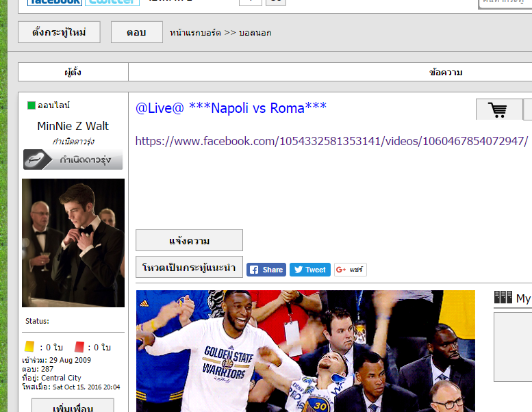The height and width of the screenshot is (412, 532).
Task: Click the กำเนิดดาวรุ่ง rank badge
Action: (x=73, y=159)
